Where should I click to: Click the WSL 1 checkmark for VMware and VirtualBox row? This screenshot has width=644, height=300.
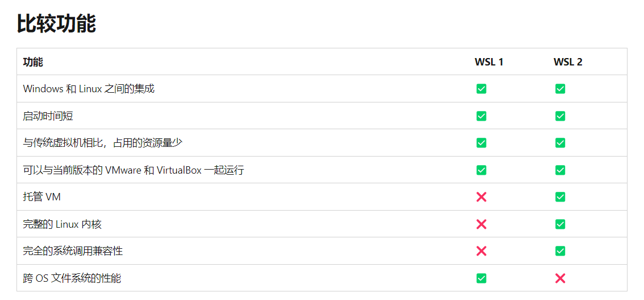[481, 170]
